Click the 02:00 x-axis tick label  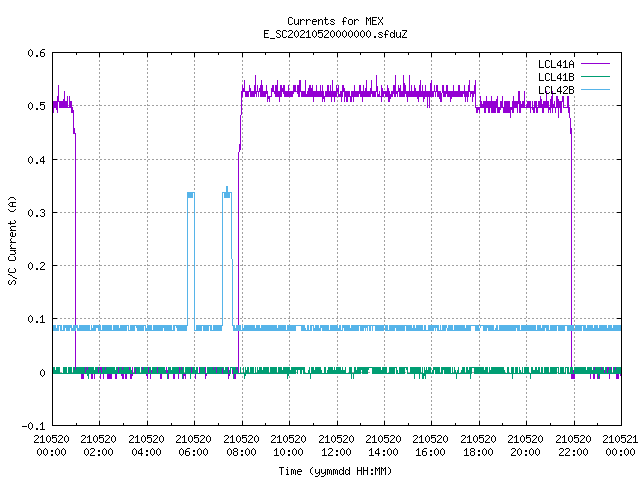pyautogui.click(x=98, y=452)
